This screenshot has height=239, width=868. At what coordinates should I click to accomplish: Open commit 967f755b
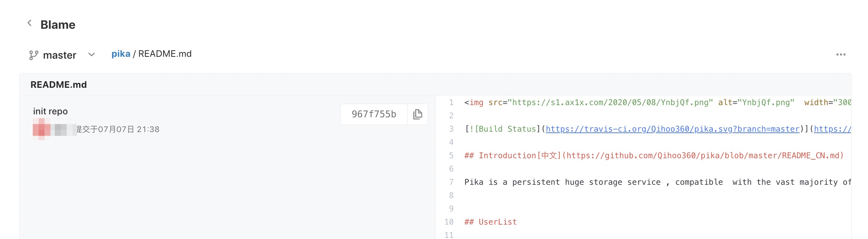(x=374, y=114)
